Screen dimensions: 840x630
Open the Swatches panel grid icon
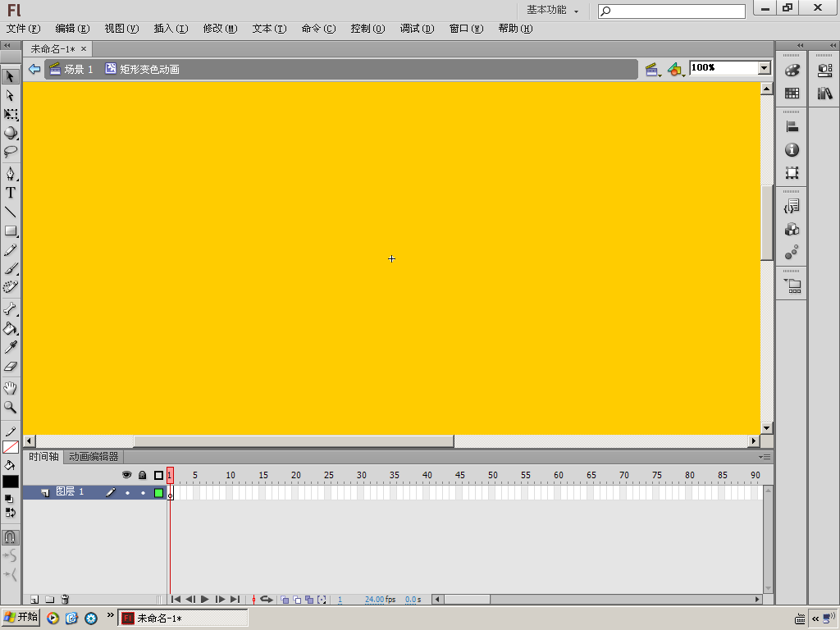[x=792, y=94]
